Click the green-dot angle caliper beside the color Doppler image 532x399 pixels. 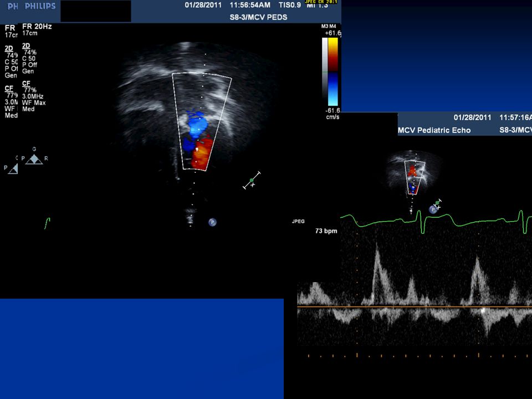tap(252, 180)
